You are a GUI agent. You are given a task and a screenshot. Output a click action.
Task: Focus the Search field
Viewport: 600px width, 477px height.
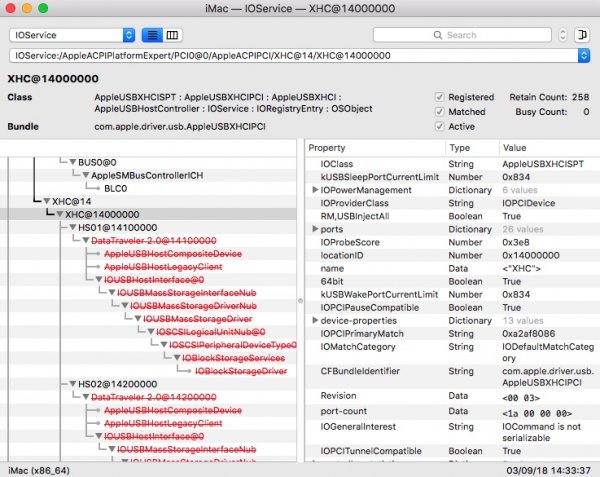pyautogui.click(x=462, y=35)
